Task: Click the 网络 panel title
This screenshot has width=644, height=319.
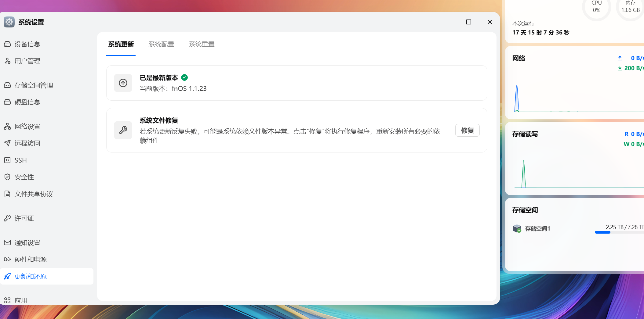Action: [x=519, y=58]
